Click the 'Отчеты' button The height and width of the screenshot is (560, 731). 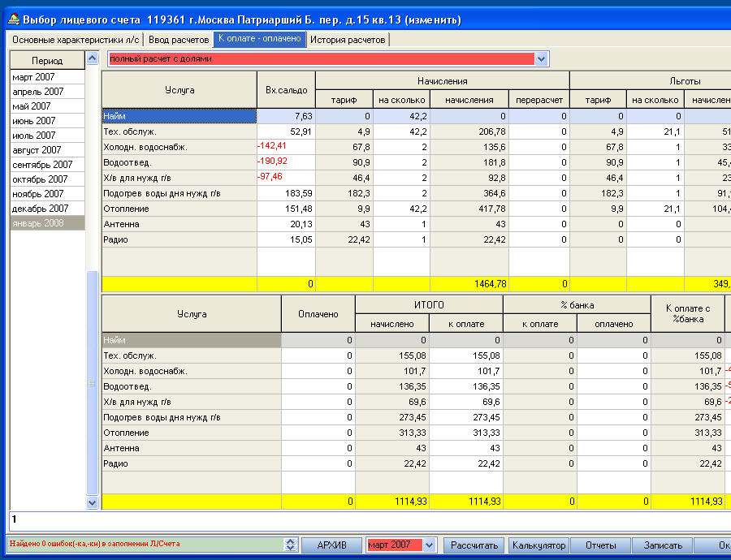tap(600, 545)
